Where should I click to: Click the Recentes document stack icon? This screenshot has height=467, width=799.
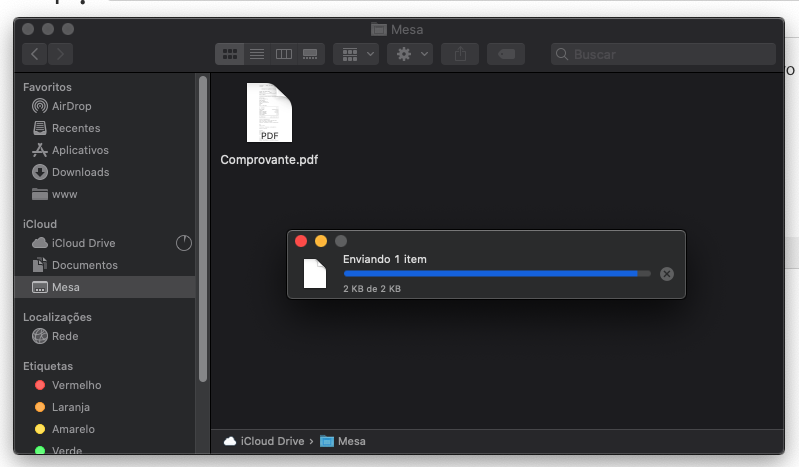(x=40, y=128)
